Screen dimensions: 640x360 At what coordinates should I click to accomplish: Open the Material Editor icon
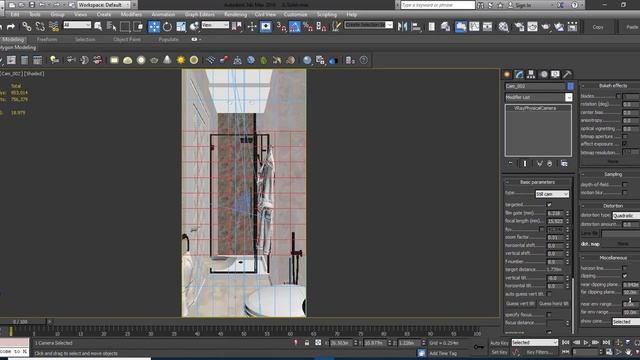coord(504,27)
